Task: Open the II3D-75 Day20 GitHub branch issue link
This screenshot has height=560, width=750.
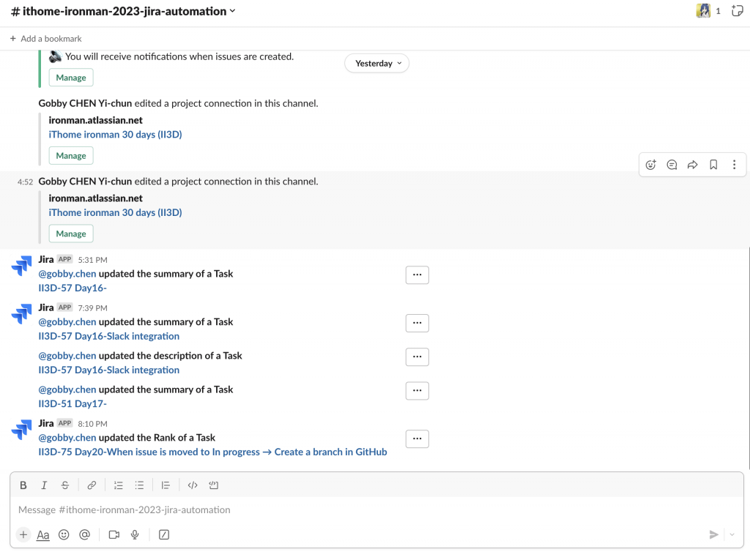Action: [x=212, y=452]
